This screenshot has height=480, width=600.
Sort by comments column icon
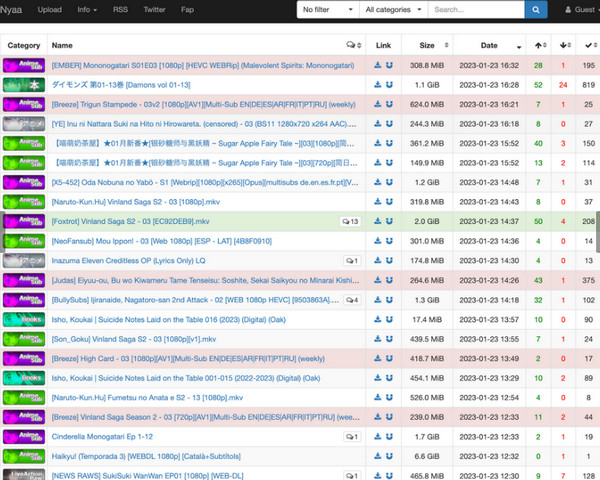[354, 45]
